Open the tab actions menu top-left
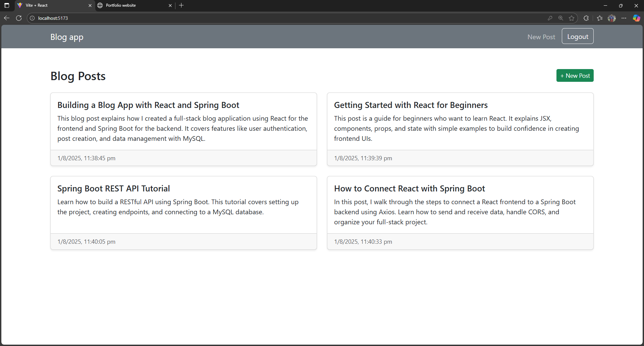This screenshot has height=346, width=644. [6, 5]
